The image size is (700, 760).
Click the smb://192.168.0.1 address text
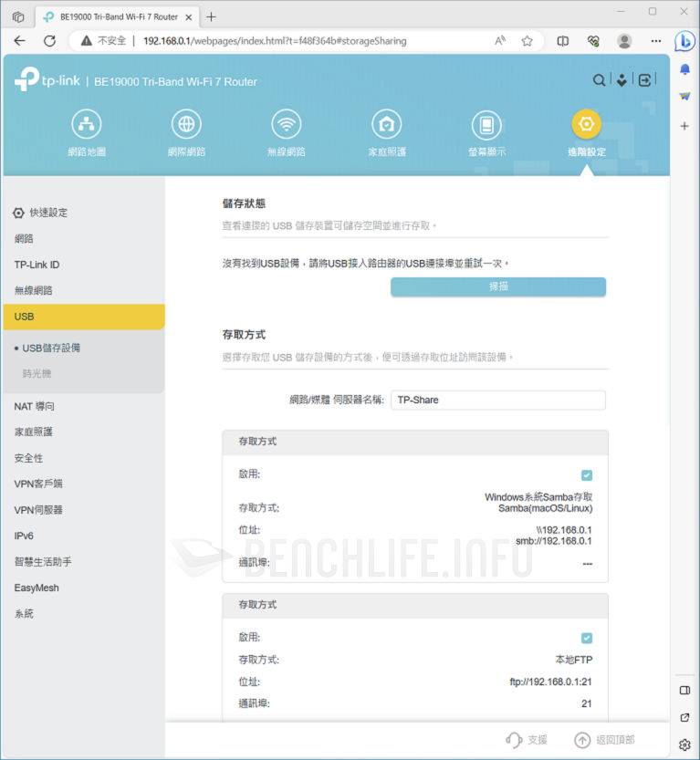pos(554,541)
